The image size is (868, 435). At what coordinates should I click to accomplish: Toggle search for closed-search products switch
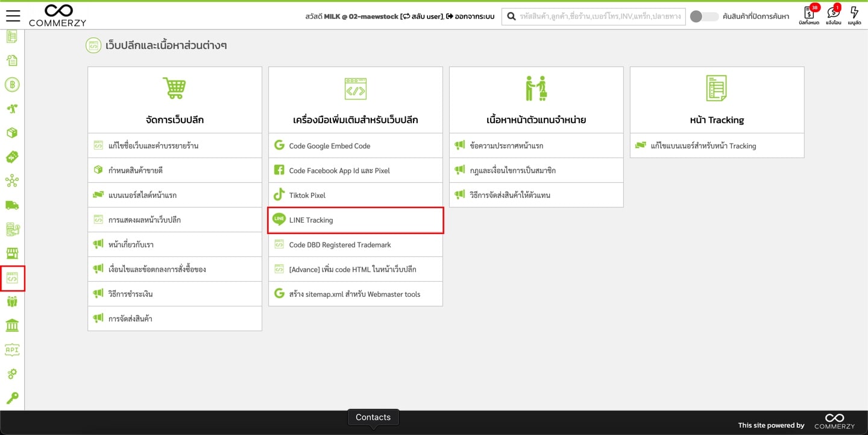point(703,16)
